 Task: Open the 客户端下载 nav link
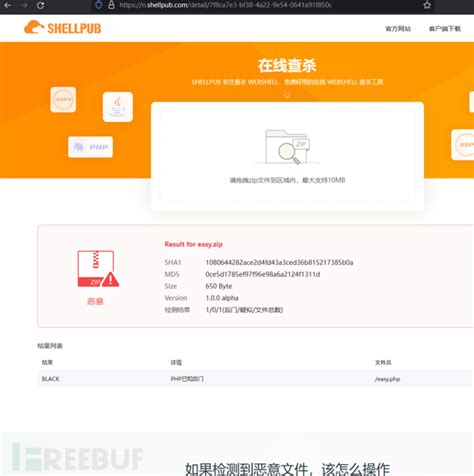click(445, 29)
